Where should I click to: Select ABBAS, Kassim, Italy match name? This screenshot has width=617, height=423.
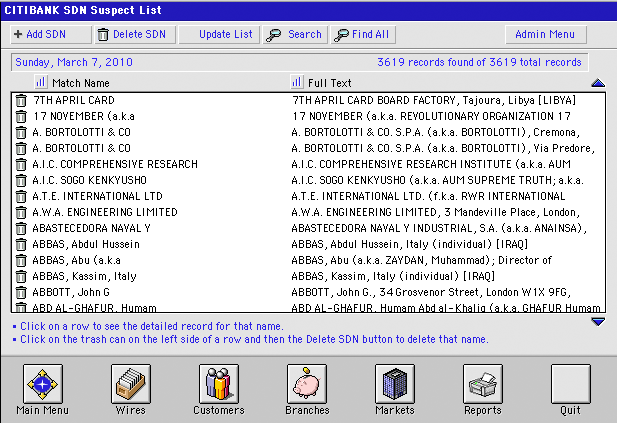click(x=84, y=276)
